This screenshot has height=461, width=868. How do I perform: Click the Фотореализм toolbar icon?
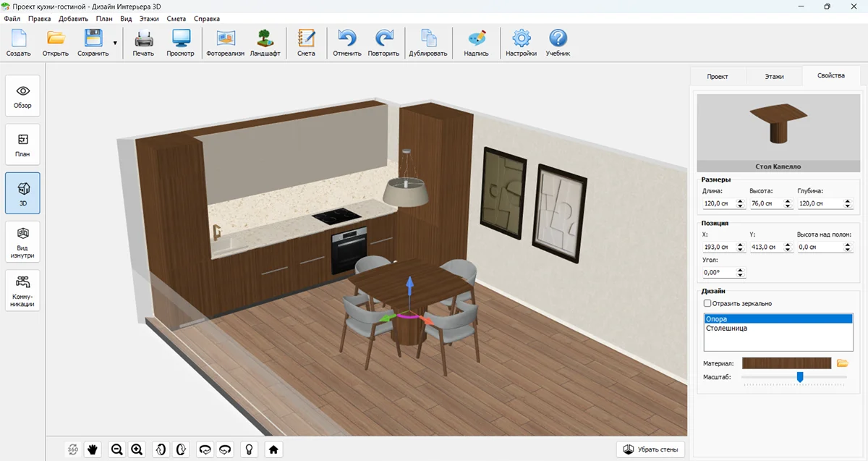tap(226, 43)
